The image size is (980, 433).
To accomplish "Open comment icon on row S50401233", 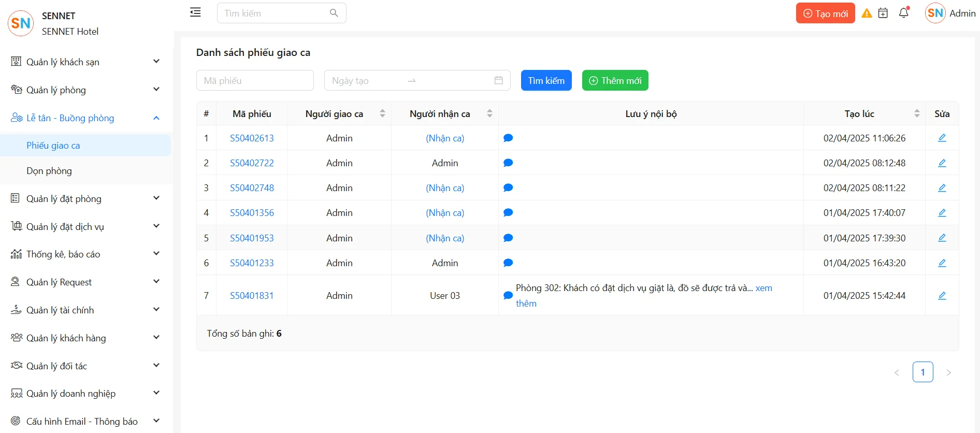I will [x=508, y=263].
